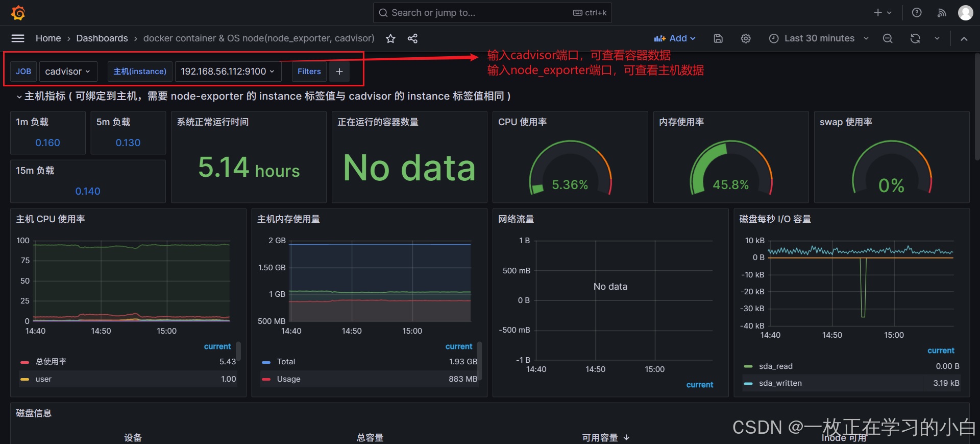Open the swap 使用率 gauge panel title
Viewport: 980px width, 444px height.
(846, 122)
